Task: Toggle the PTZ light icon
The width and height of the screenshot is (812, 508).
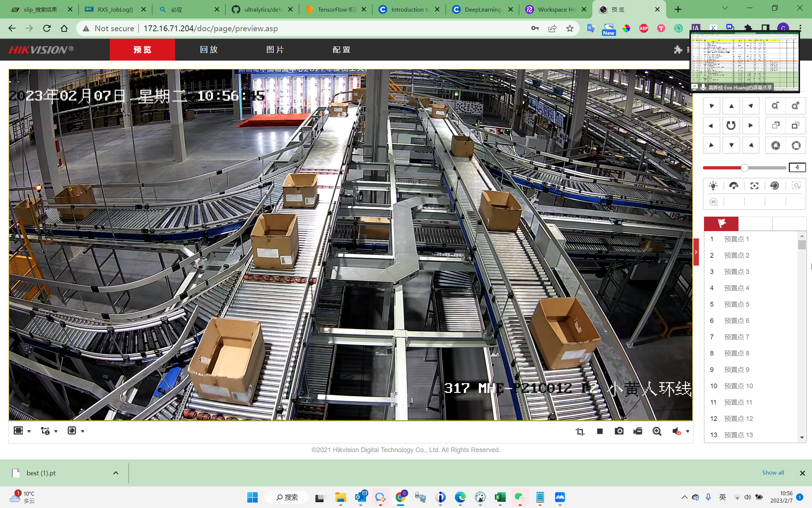Action: tap(713, 186)
